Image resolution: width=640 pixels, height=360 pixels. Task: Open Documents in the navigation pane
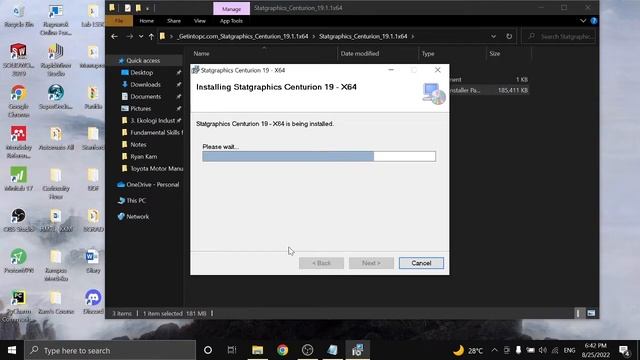[x=145, y=97]
